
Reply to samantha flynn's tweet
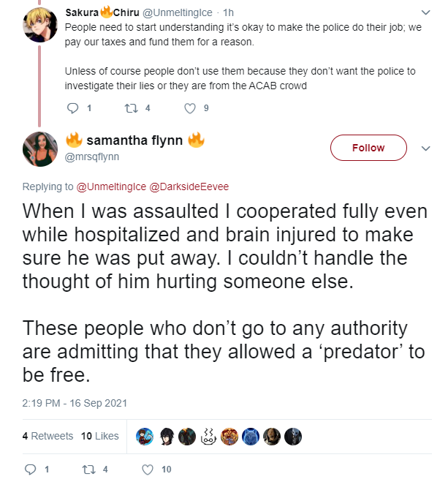click(30, 470)
